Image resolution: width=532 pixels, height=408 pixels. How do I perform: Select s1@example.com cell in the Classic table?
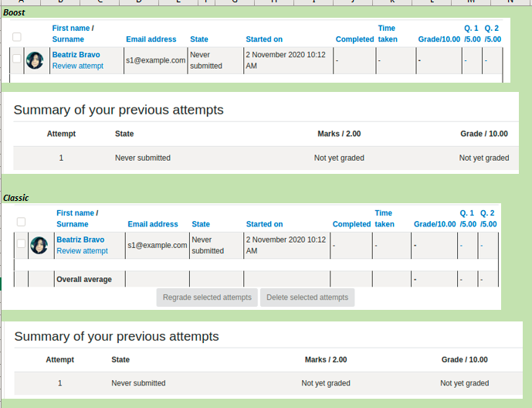tap(158, 246)
